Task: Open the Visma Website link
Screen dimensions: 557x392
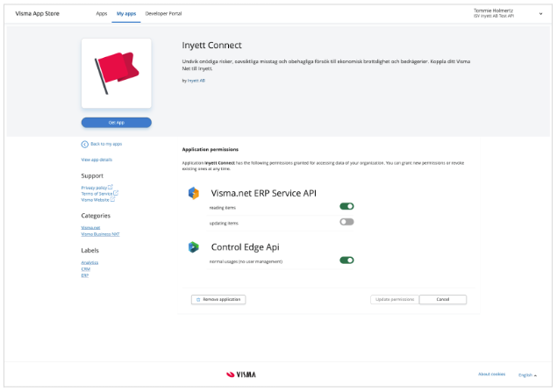Action: click(x=95, y=200)
